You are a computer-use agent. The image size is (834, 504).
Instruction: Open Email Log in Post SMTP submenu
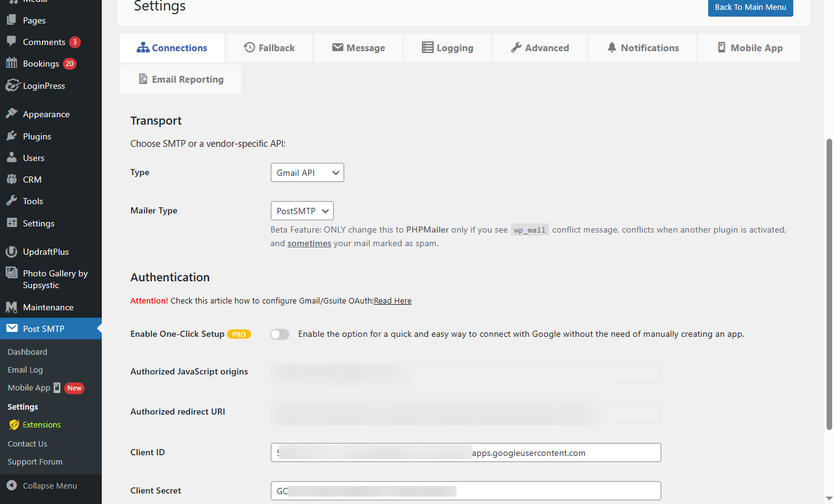point(25,370)
